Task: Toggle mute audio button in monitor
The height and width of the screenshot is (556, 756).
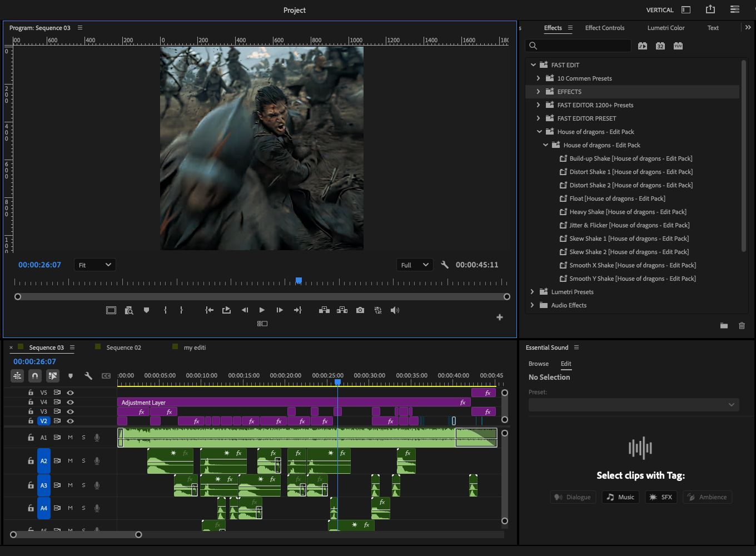Action: coord(395,310)
